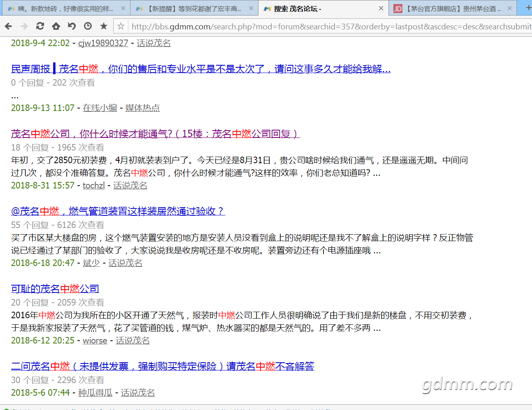Screen dimensions: 532x410
Task: Close the 茅台官方旗舰店 tab
Action: 510,8
